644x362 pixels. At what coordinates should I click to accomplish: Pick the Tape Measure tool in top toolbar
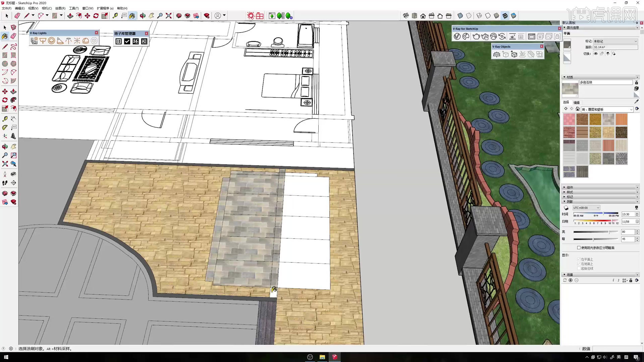click(x=115, y=16)
